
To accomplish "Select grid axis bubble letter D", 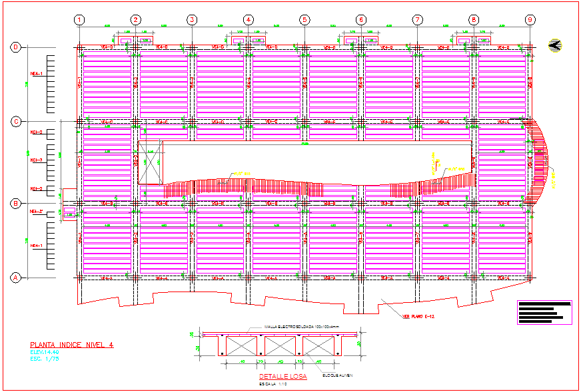I will pos(15,47).
